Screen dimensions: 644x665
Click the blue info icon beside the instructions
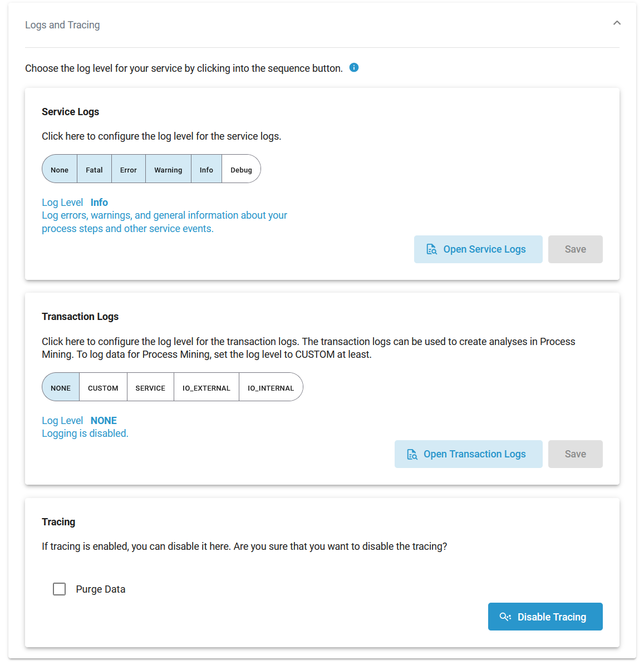coord(354,67)
